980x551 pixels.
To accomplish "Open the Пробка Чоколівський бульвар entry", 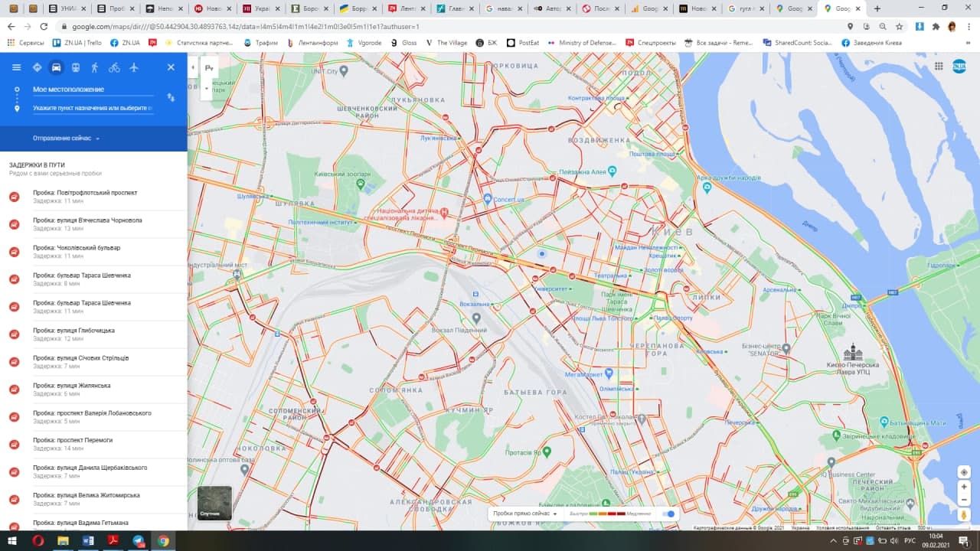I will coord(92,251).
